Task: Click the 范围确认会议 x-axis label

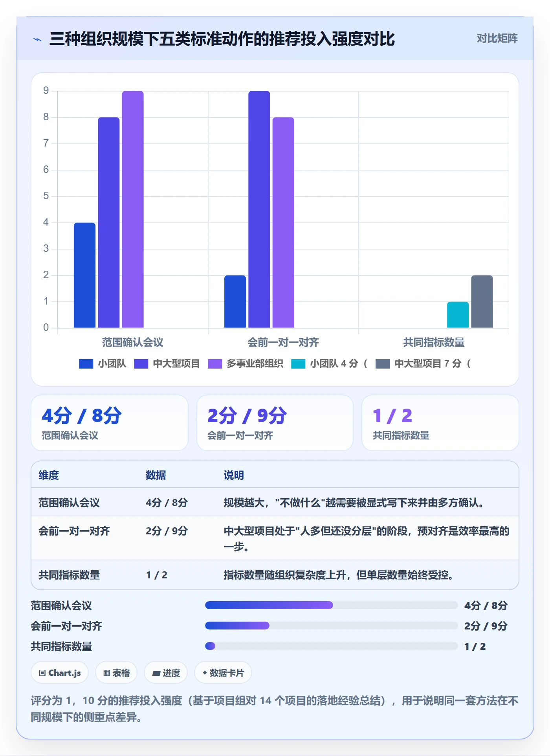Action: click(x=133, y=343)
